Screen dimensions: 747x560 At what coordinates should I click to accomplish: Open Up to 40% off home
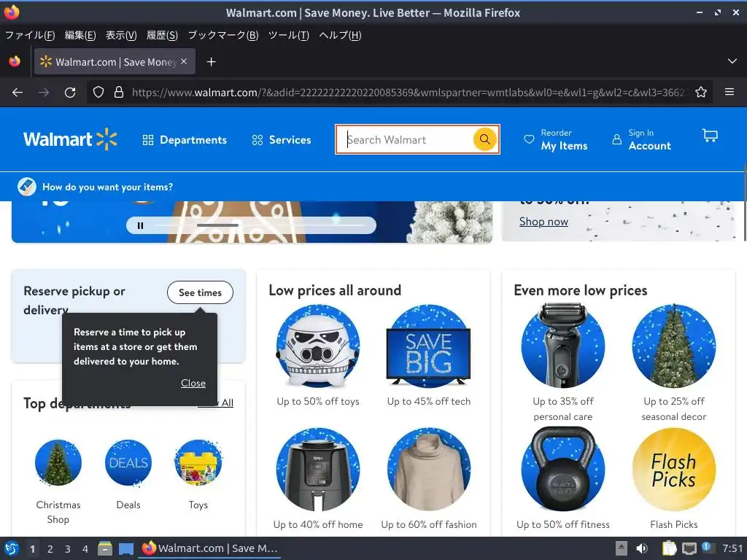point(318,479)
